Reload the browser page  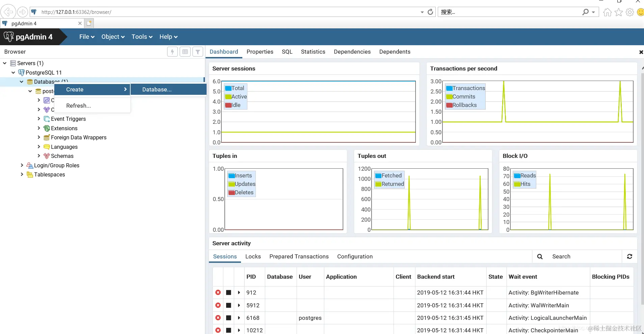(430, 12)
